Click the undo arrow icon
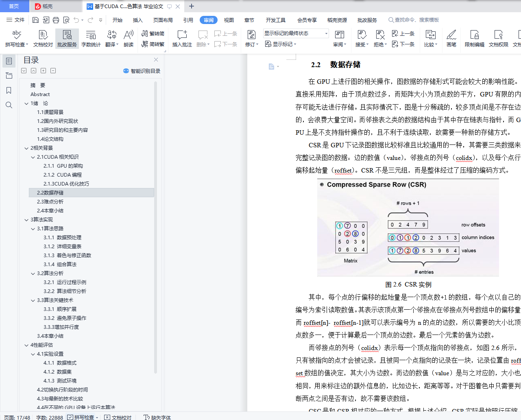This screenshot has width=521, height=420. click(x=76, y=20)
